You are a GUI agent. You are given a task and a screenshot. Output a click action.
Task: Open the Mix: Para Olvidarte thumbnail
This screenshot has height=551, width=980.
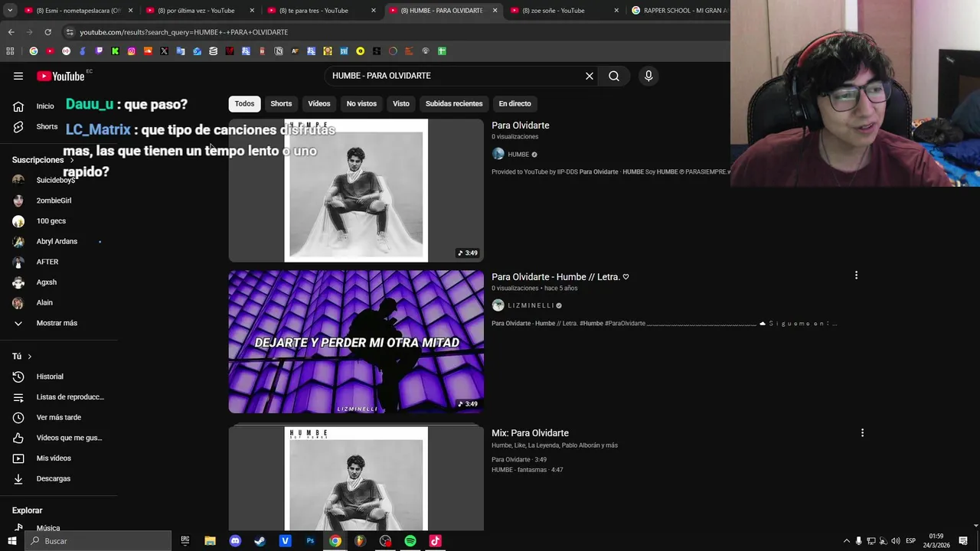pyautogui.click(x=356, y=478)
